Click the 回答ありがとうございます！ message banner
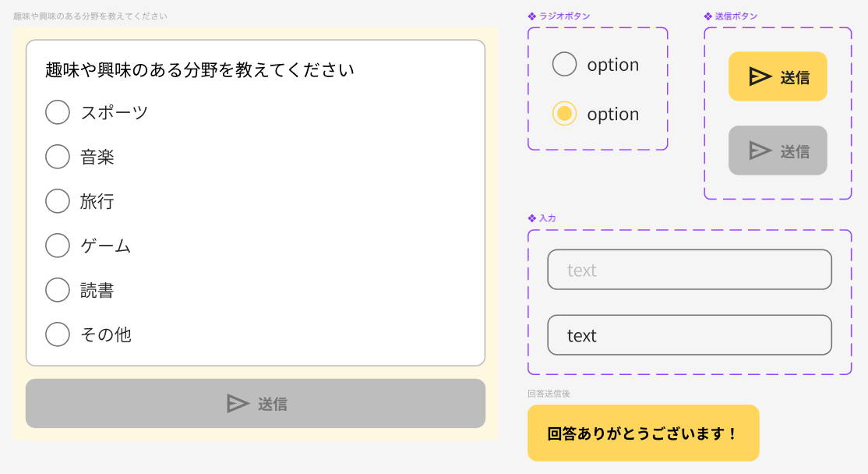Screen dimensions: 868x474 click(x=644, y=433)
